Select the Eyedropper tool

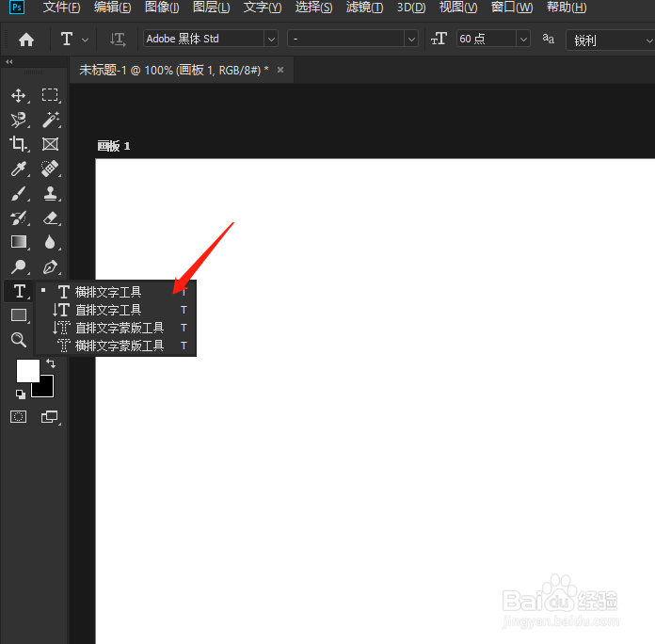19,169
